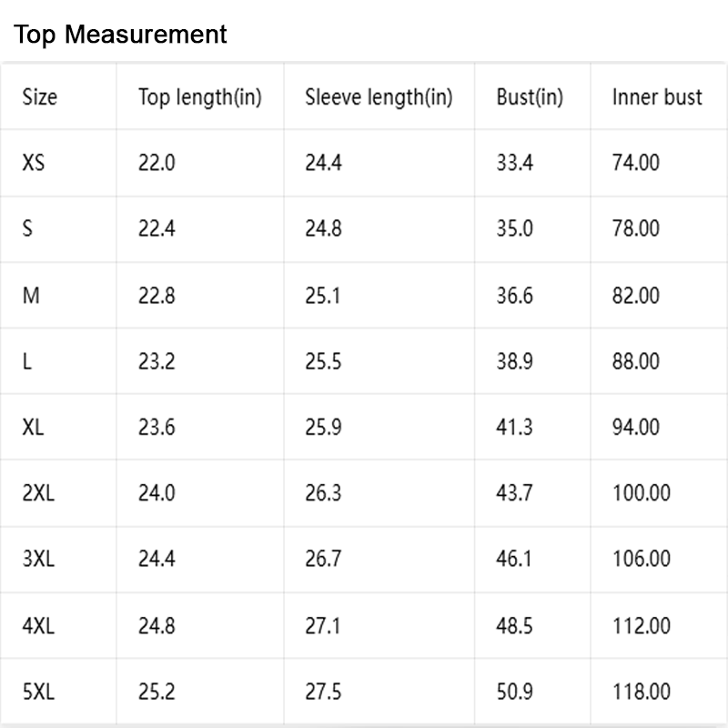This screenshot has width=728, height=728.
Task: Click top length value 23.6 for XL
Action: pos(157,427)
